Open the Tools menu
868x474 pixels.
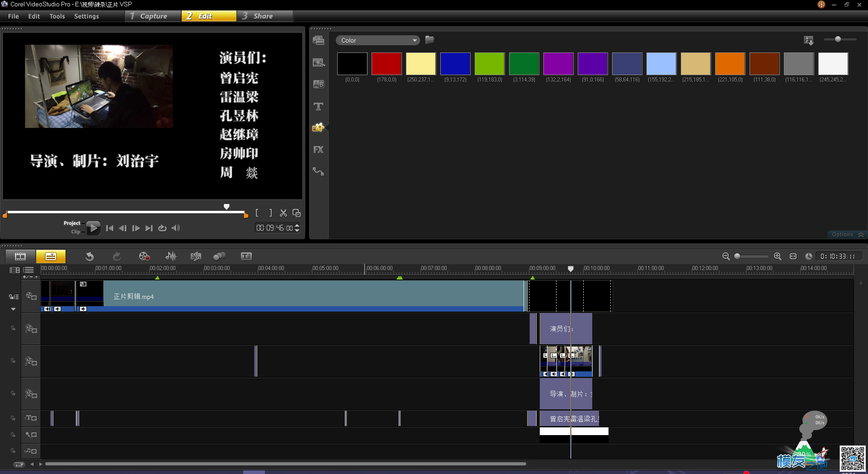(57, 16)
